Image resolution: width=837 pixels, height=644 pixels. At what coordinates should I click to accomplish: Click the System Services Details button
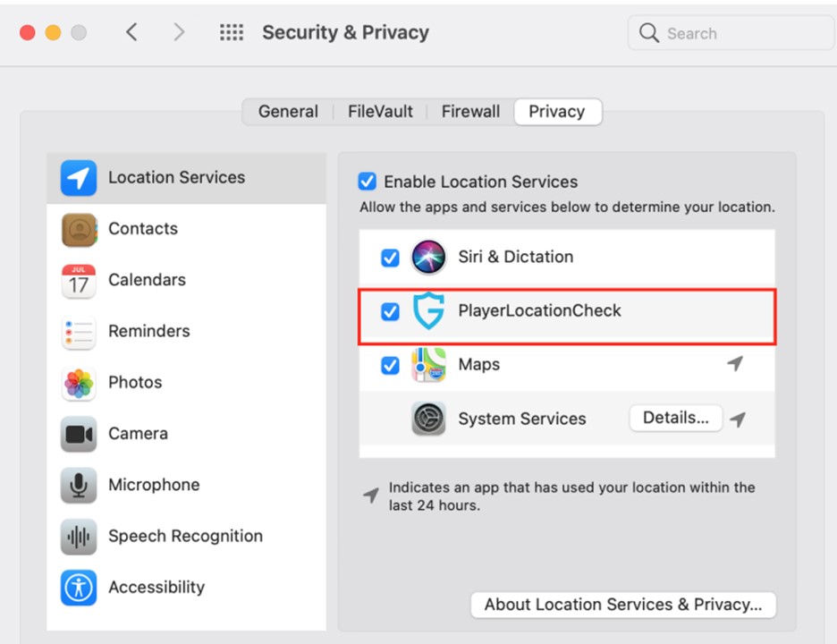pyautogui.click(x=675, y=418)
